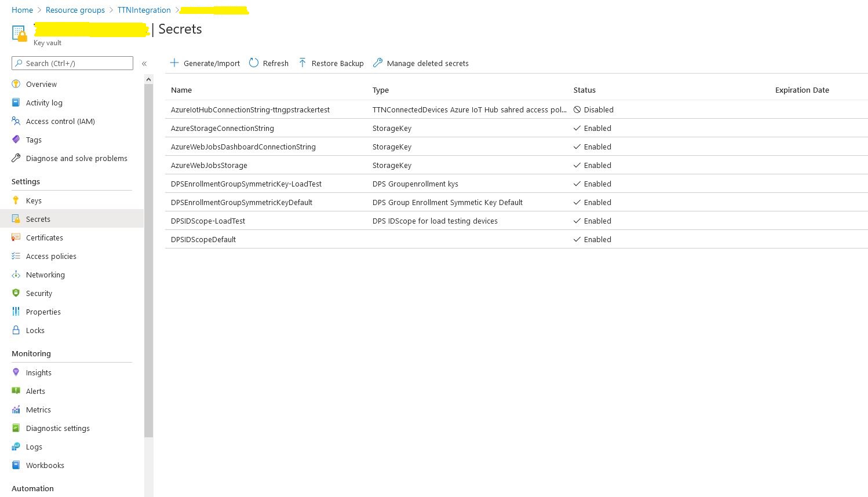The height and width of the screenshot is (497, 868).
Task: Click the Access control (IAM) icon
Action: click(16, 121)
